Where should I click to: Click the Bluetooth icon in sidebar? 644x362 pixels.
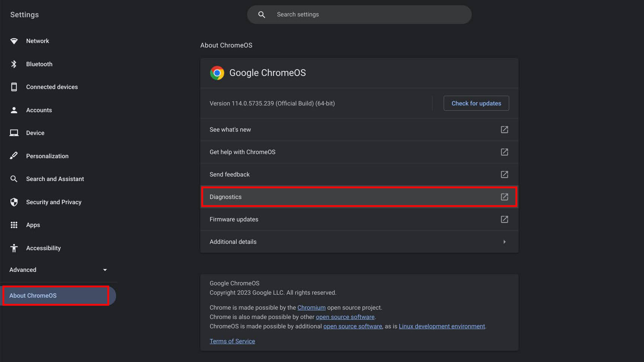tap(14, 64)
